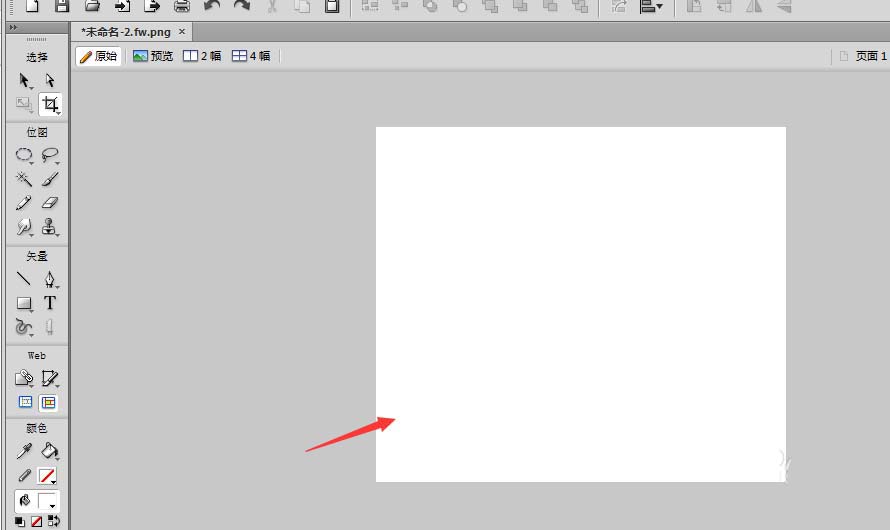Image resolution: width=890 pixels, height=530 pixels.
Task: Click the fill color bucket icon
Action: [x=24, y=500]
